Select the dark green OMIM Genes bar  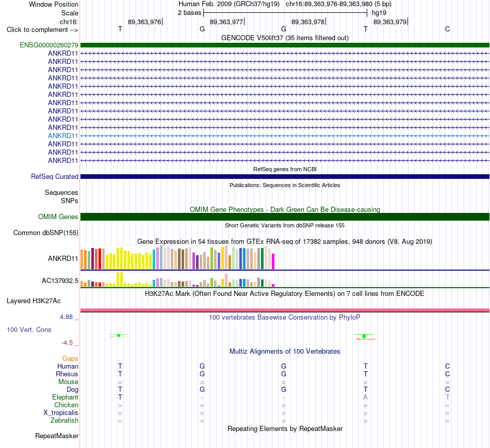click(x=285, y=217)
